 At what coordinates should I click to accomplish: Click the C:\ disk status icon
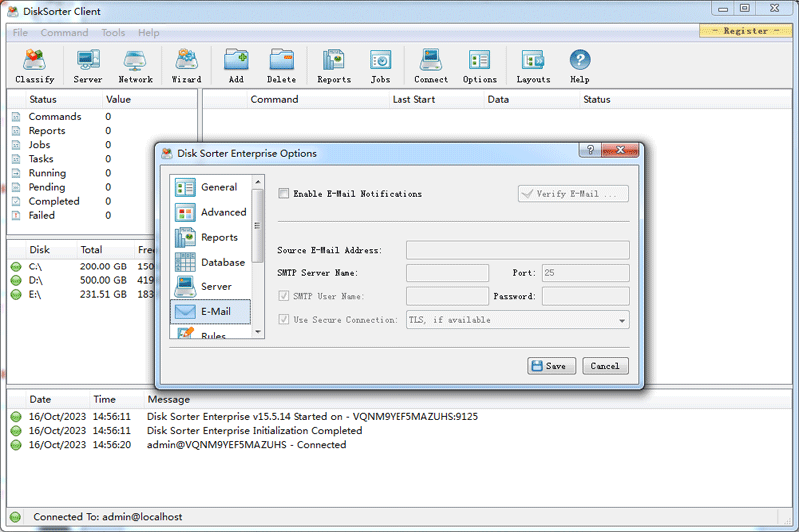click(x=16, y=266)
